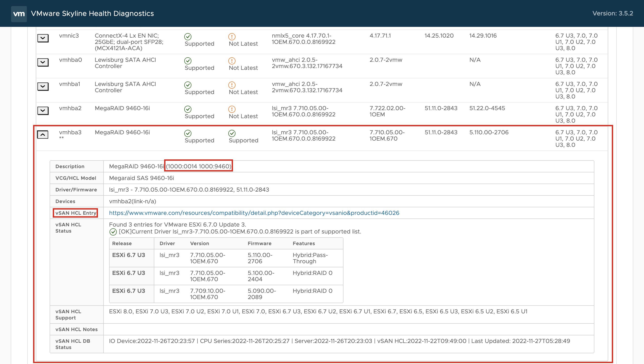Click the PCI ID (1000:0014 1000:9460) text

pos(199,166)
